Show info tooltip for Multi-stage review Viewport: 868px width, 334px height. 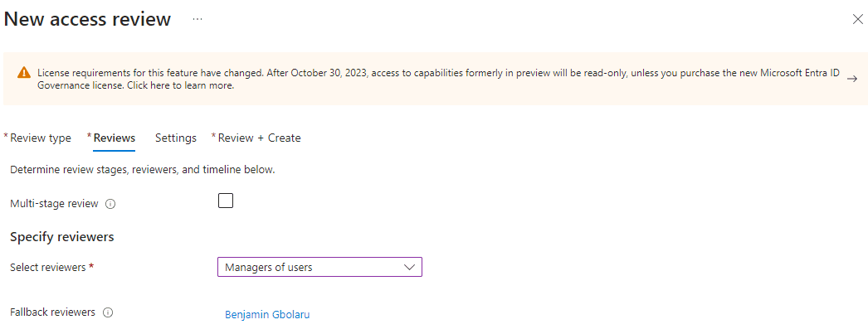(x=110, y=204)
